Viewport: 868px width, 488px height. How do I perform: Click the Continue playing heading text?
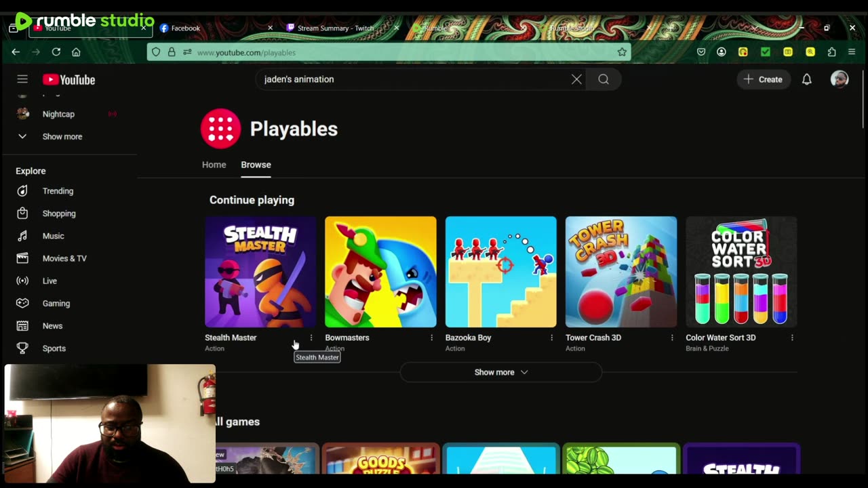tap(252, 200)
